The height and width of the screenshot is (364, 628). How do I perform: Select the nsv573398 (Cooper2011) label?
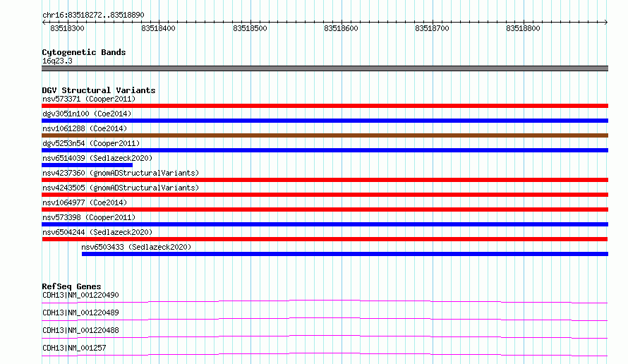coord(89,217)
